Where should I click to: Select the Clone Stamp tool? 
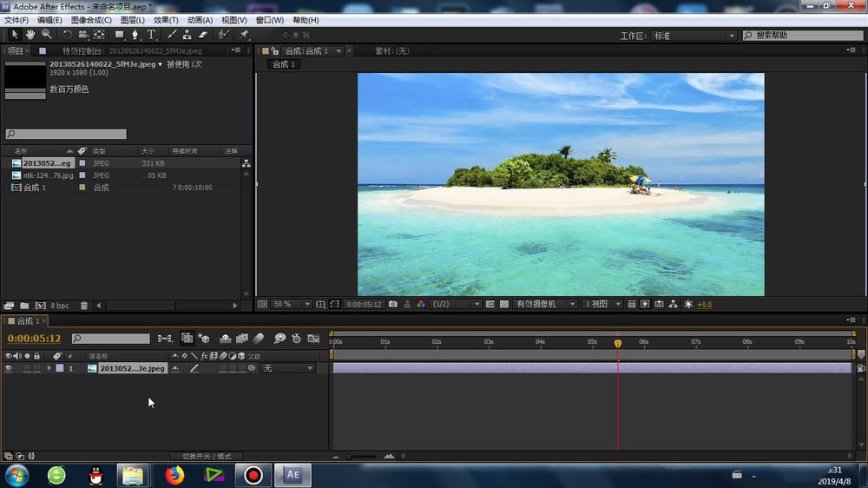pyautogui.click(x=187, y=35)
